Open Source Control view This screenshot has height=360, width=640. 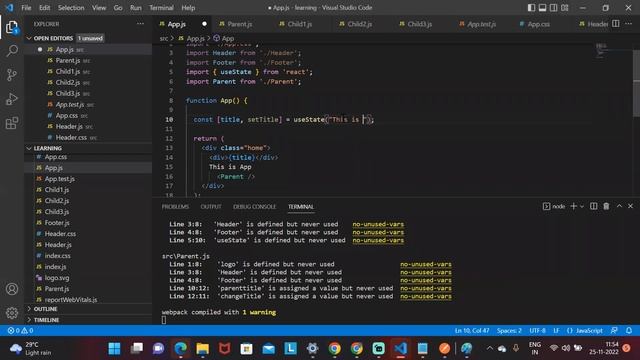(x=12, y=75)
